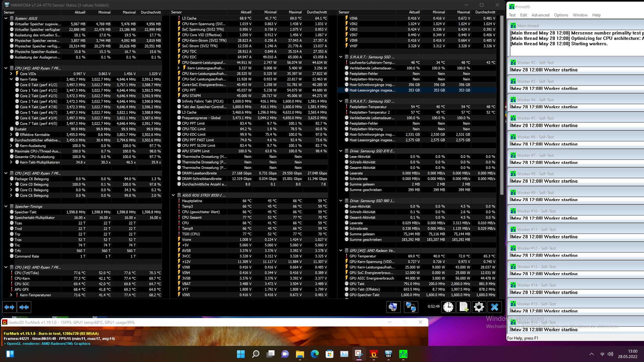Click the Prime95 title bar icon
The height and width of the screenshot is (362, 644).
512,7
